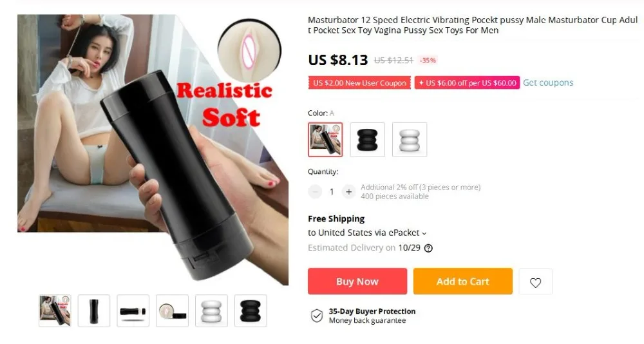The height and width of the screenshot is (344, 644).
Task: Click the Add to Cart button
Action: point(463,282)
